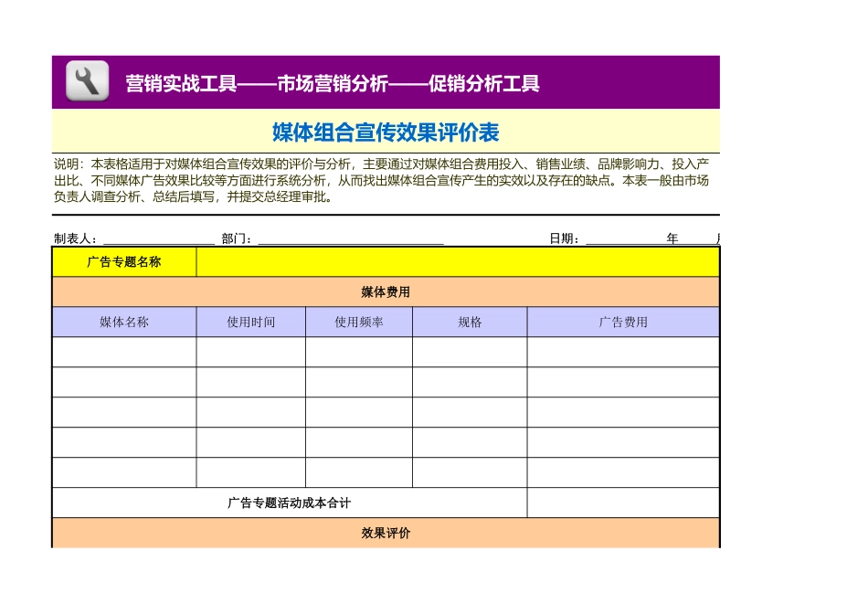Screen dimensions: 868x614
Task: Select the 广告费用 column header
Action: coord(621,321)
